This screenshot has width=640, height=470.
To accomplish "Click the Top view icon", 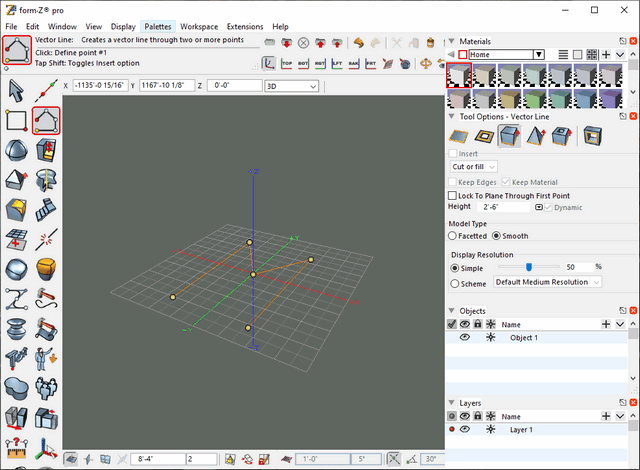I will 287,63.
